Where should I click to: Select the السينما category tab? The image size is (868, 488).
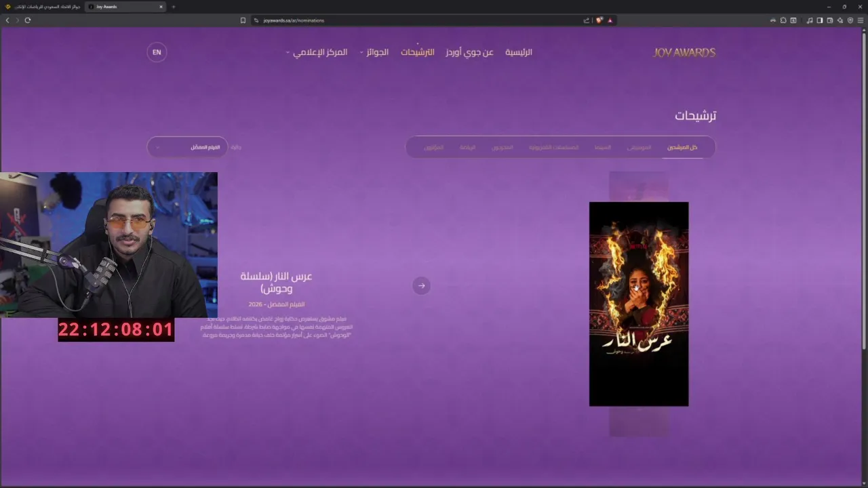[603, 147]
